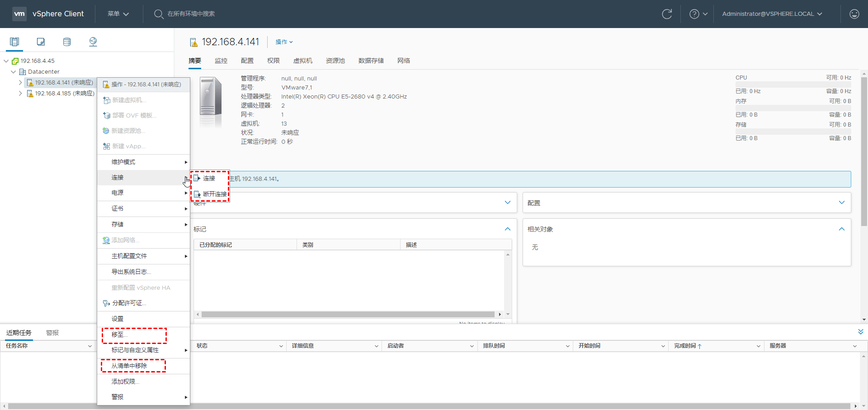Open the 警报 submenu in context menu

pos(144,397)
